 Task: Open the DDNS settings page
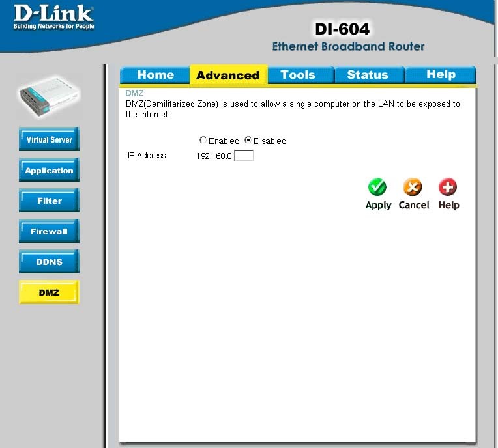[50, 262]
